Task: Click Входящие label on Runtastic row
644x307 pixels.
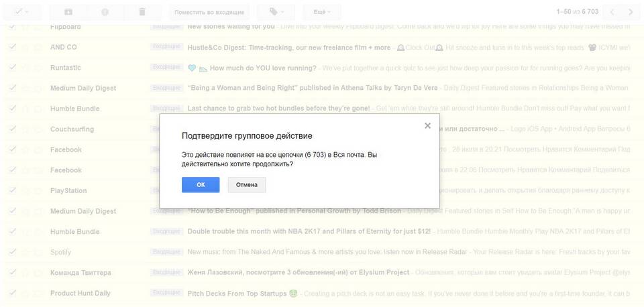Action: [166, 67]
